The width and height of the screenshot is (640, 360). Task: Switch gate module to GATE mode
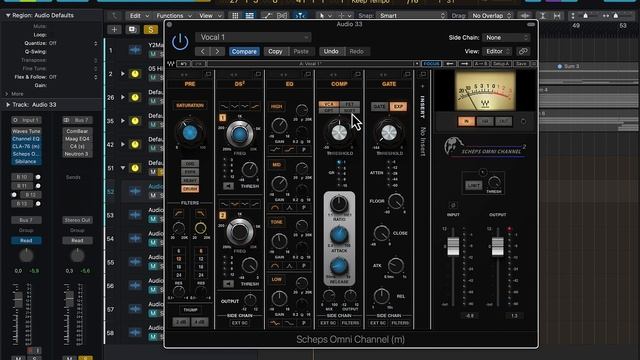point(379,107)
